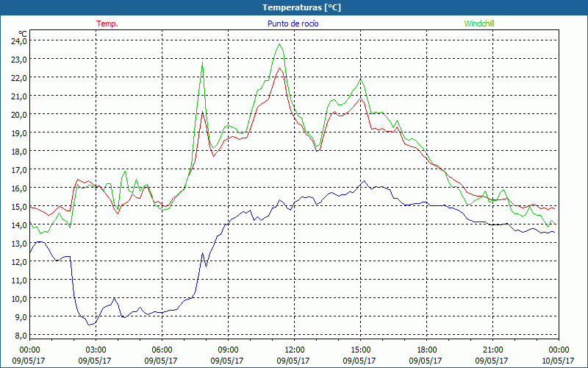The image size is (588, 368).
Task: Click the '09/05/17' date under 18:00
Action: 426,361
